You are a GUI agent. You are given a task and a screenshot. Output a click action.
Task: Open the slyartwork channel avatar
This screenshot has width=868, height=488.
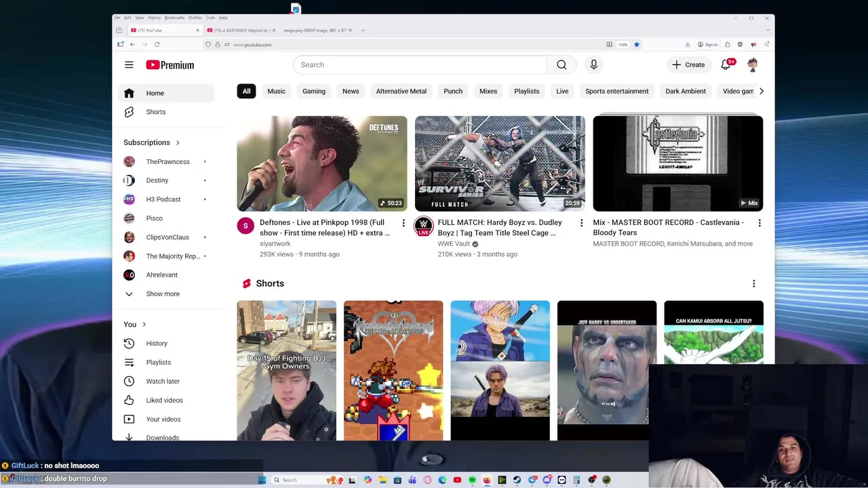[x=245, y=226]
